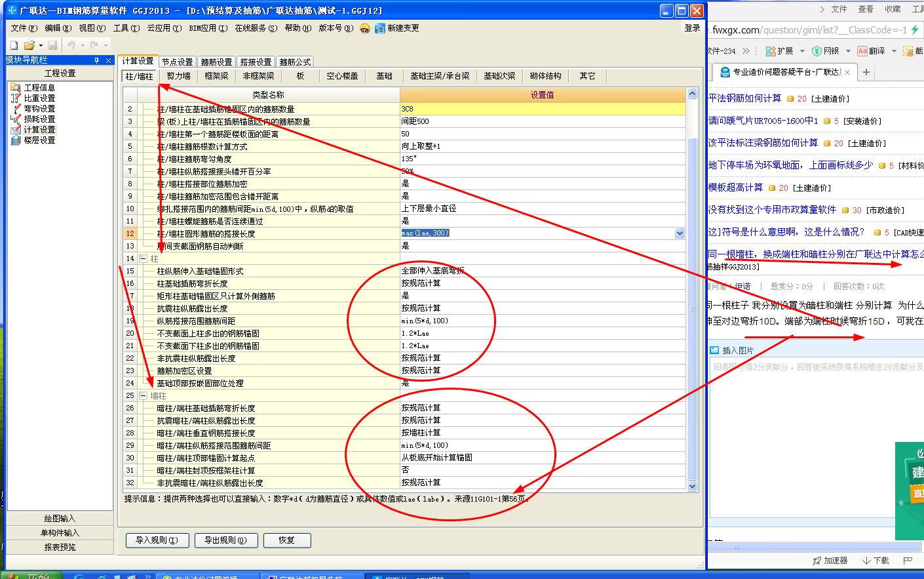924x579 pixels.
Task: Click the settings table scroll-up arrow
Action: click(x=693, y=94)
